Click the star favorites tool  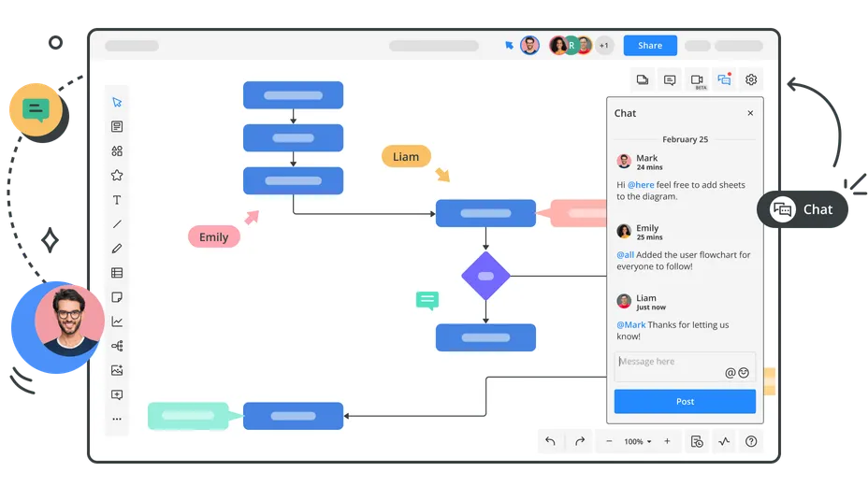(x=117, y=176)
